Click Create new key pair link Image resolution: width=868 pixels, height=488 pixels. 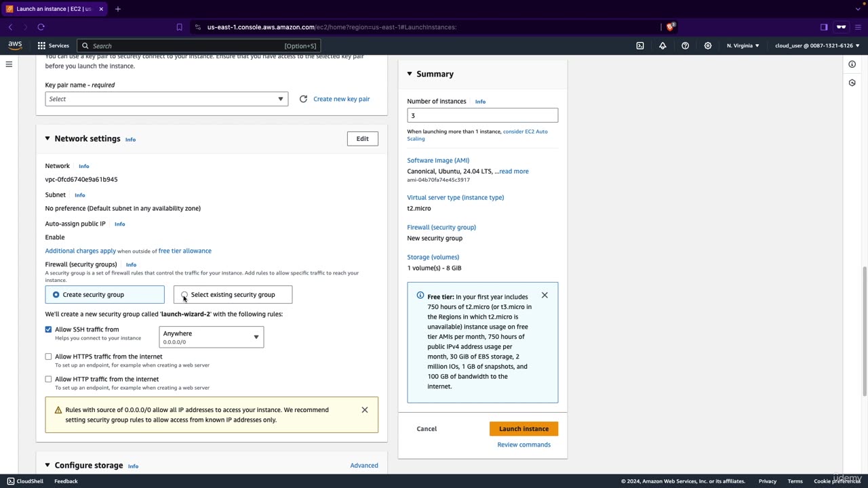(342, 99)
